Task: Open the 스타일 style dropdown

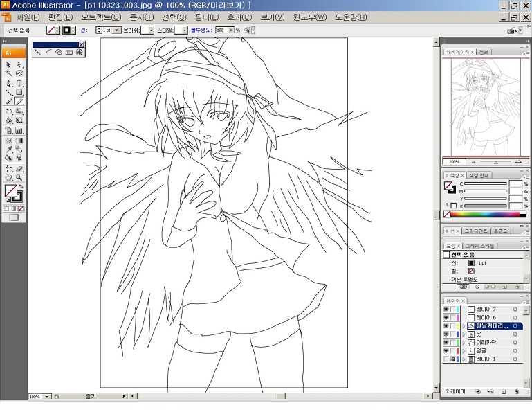Action: pyautogui.click(x=185, y=30)
